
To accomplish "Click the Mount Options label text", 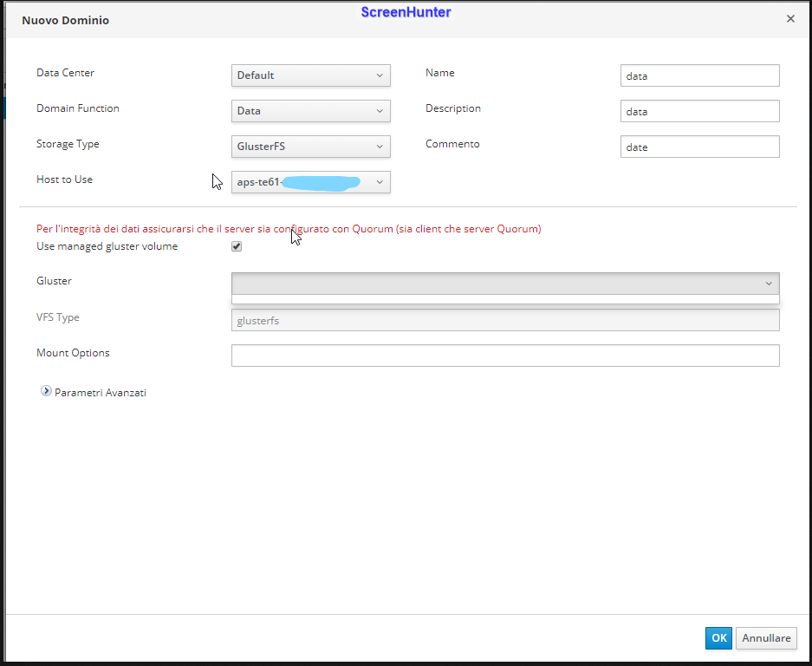I will point(73,353).
